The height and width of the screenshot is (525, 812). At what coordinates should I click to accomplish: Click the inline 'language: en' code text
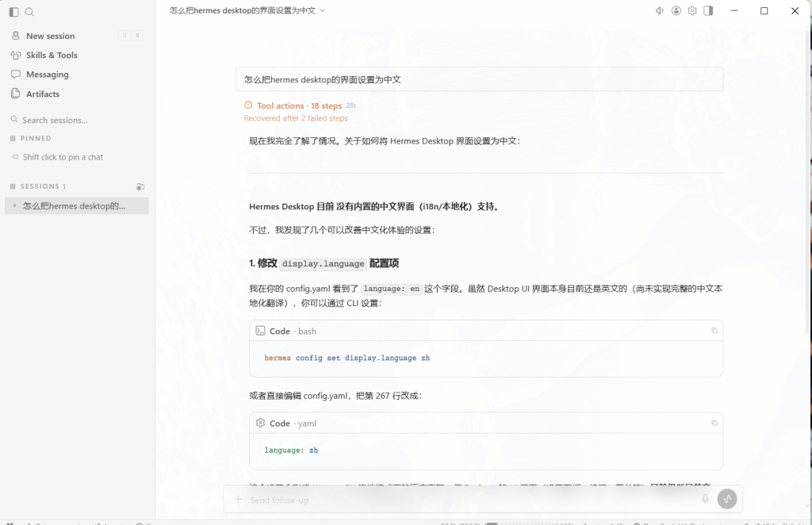pyautogui.click(x=392, y=289)
